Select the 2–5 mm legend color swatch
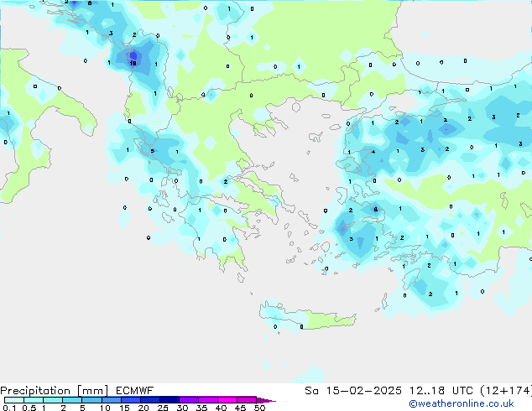Viewport: 532px width, 411px height. (x=72, y=400)
